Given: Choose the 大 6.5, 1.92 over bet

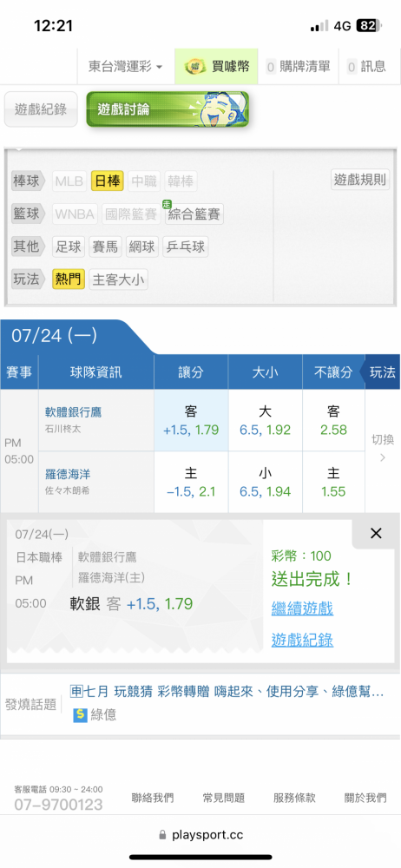Looking at the screenshot, I should pyautogui.click(x=266, y=420).
